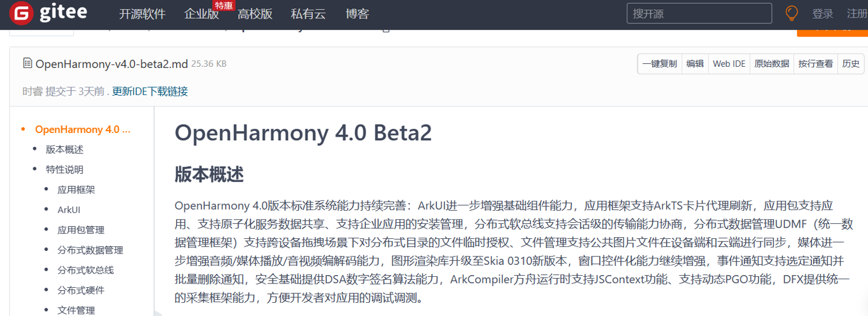This screenshot has height=316, width=868.
Task: Click the 编辑 button
Action: click(x=695, y=64)
